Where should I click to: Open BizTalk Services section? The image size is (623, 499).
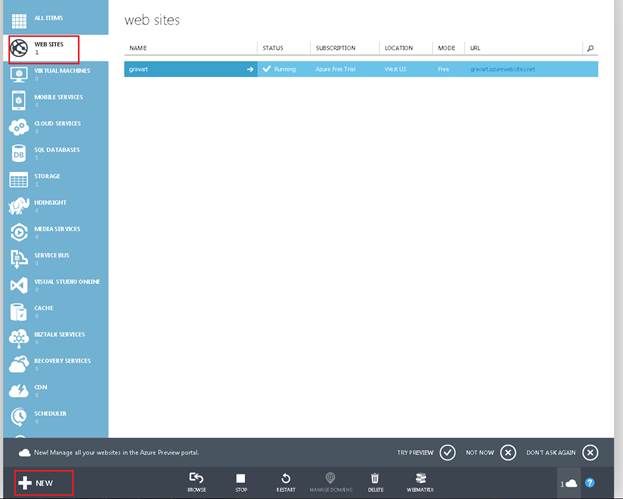(56, 338)
